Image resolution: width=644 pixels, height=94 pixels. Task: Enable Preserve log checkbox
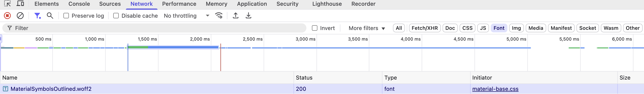point(66,16)
